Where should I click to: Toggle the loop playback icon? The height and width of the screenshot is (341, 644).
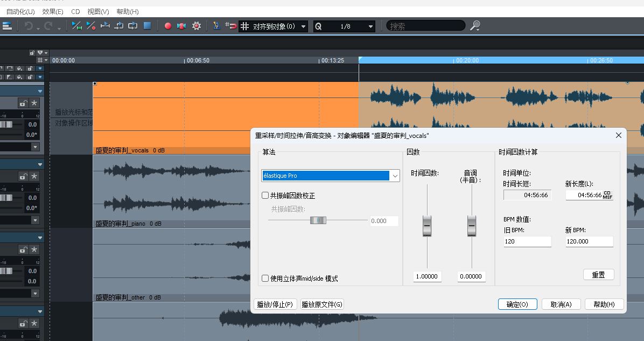(x=132, y=26)
